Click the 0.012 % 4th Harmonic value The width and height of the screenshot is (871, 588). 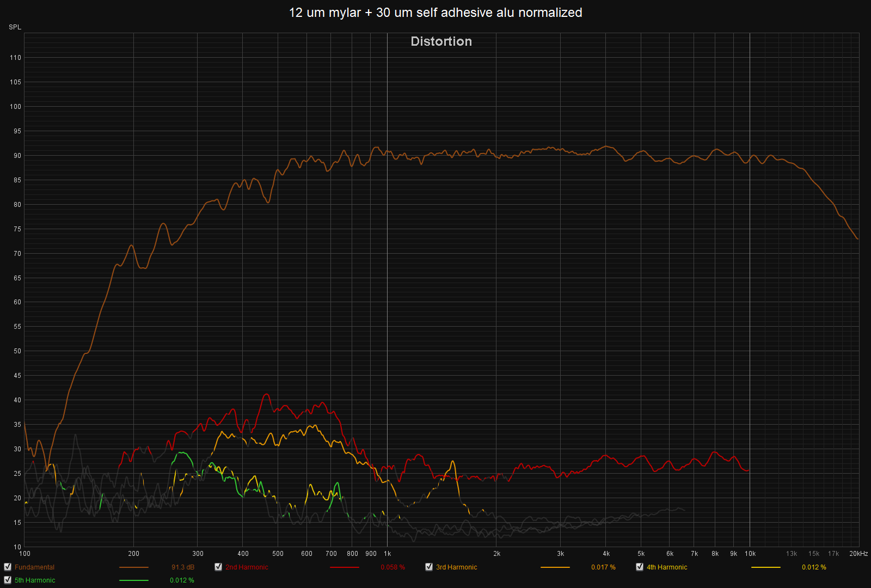(x=814, y=567)
